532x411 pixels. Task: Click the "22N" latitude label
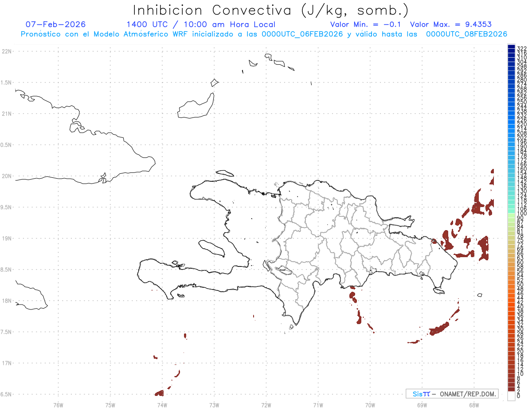coord(6,51)
